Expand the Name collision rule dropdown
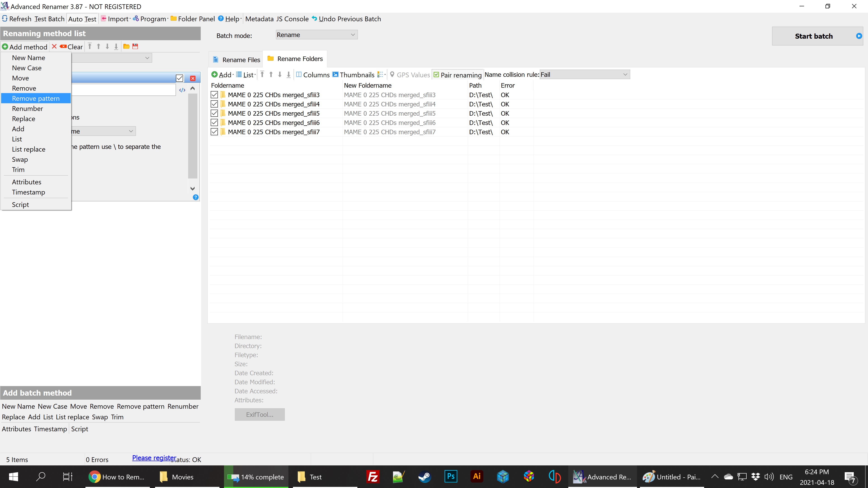 pos(585,74)
